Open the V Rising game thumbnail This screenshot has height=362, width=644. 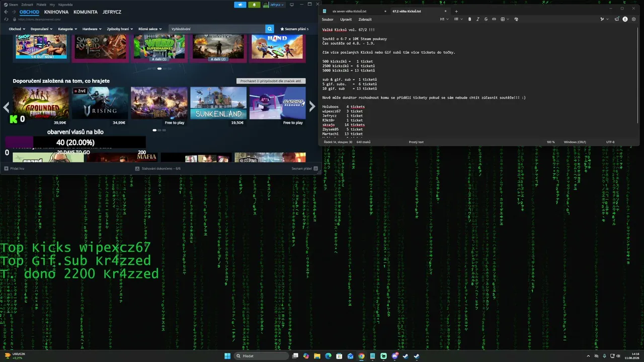pyautogui.click(x=100, y=103)
